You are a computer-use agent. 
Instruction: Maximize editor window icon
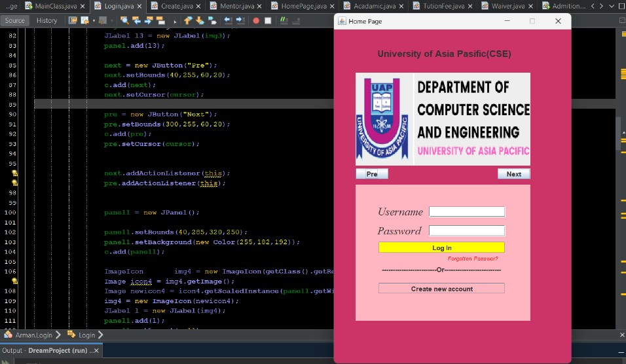622,6
